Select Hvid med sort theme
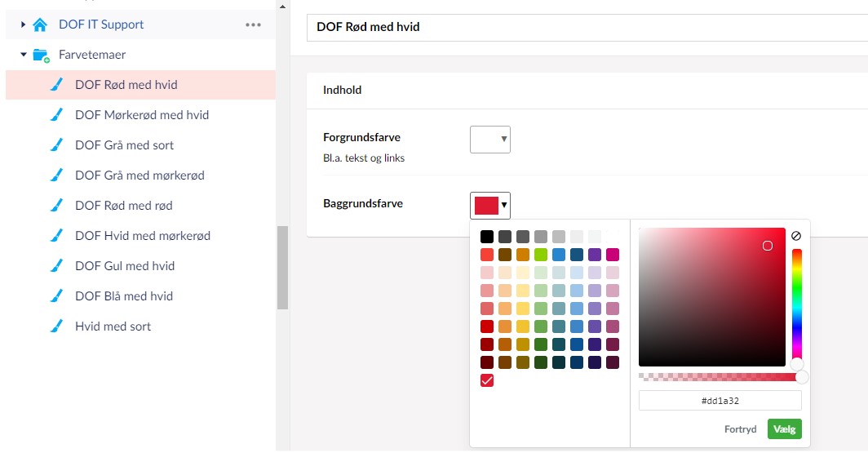 (113, 326)
